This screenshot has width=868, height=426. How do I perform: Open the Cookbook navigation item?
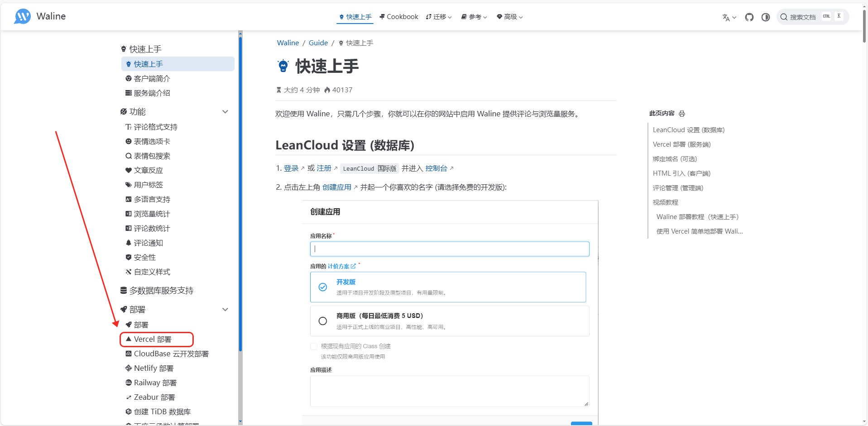[x=399, y=17]
